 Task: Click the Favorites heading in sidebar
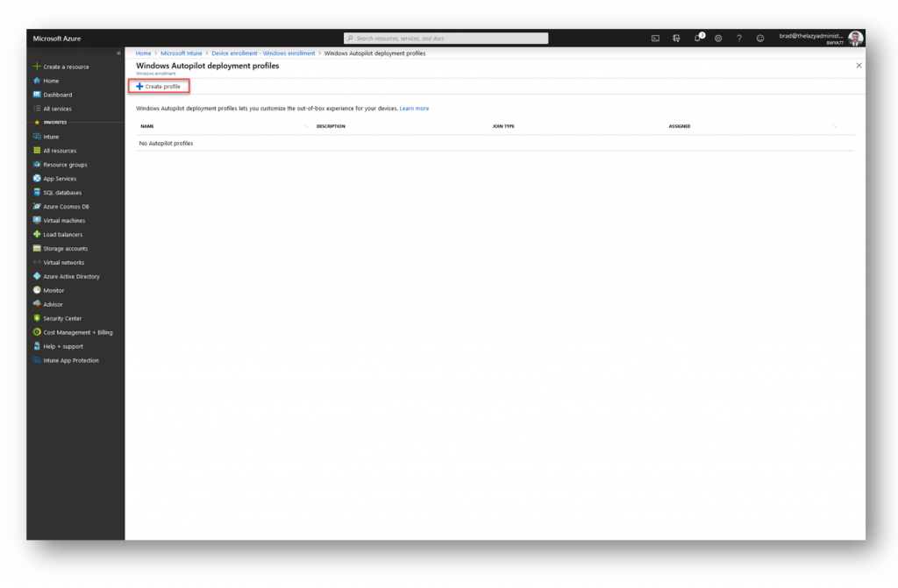(x=55, y=123)
